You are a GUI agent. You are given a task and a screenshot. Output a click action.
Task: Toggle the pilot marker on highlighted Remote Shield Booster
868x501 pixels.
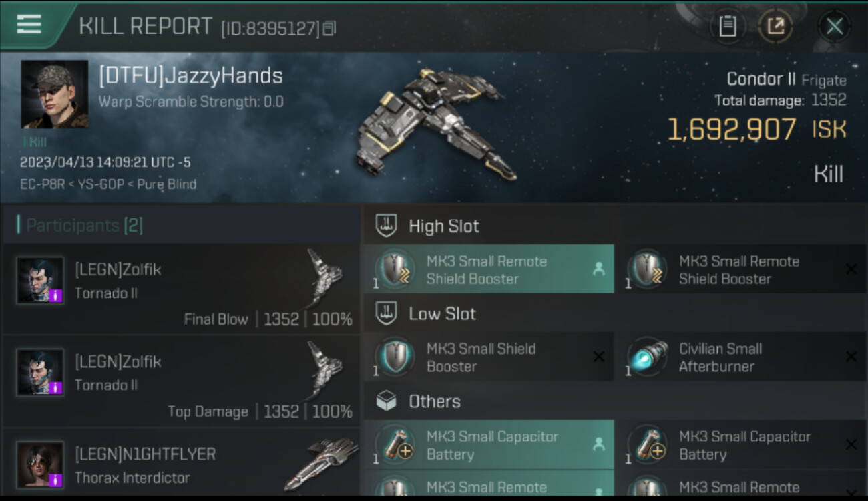[598, 269]
